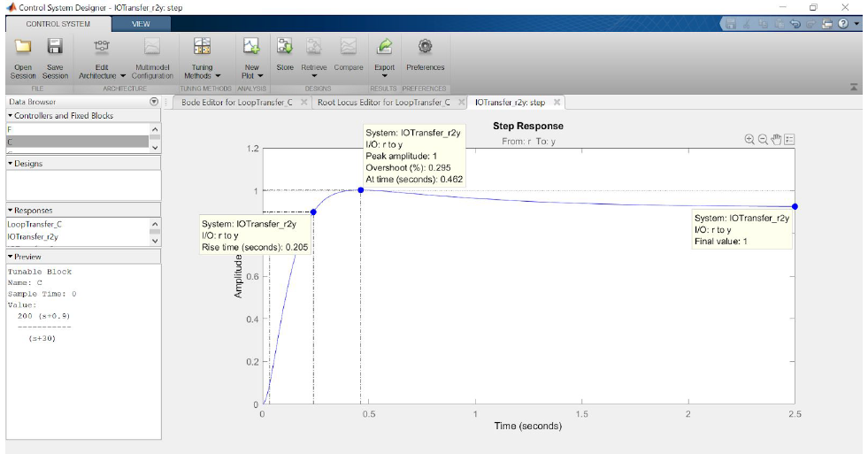Collapse the toolstrip ribbon with the arrow
Viewport: 868px width, 454px height.
click(854, 88)
